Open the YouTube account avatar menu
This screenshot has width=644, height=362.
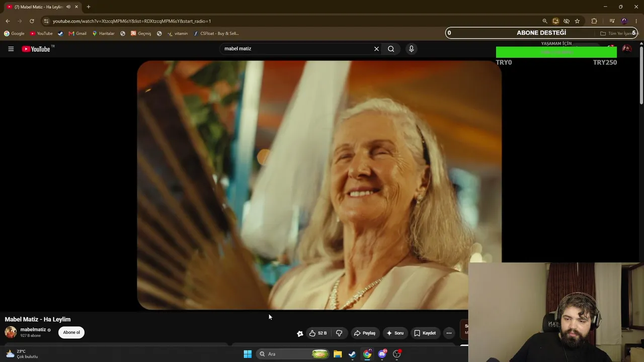[627, 49]
